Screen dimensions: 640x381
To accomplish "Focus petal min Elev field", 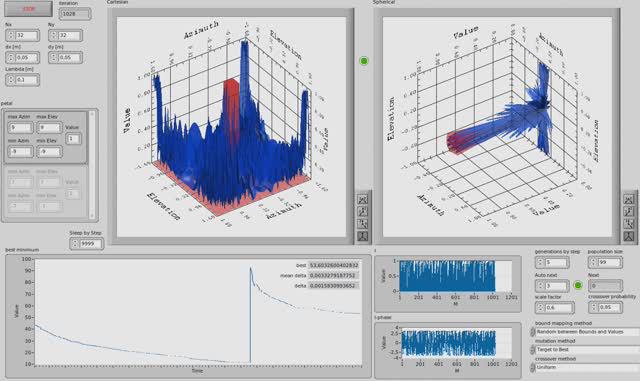I will coord(49,152).
